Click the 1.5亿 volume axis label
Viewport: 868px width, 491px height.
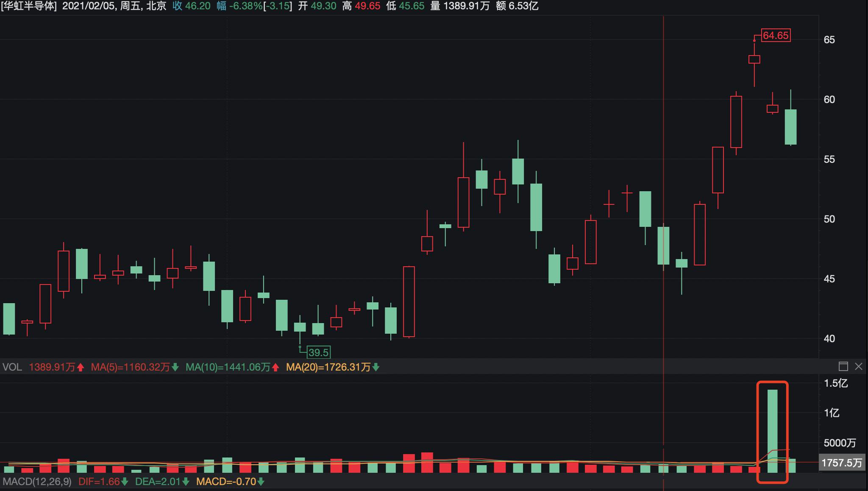click(x=836, y=383)
